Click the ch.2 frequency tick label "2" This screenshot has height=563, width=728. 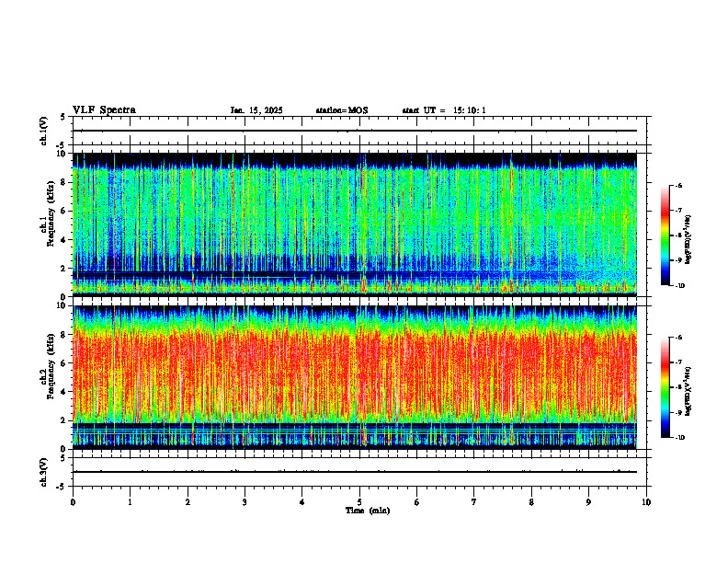[x=64, y=420]
